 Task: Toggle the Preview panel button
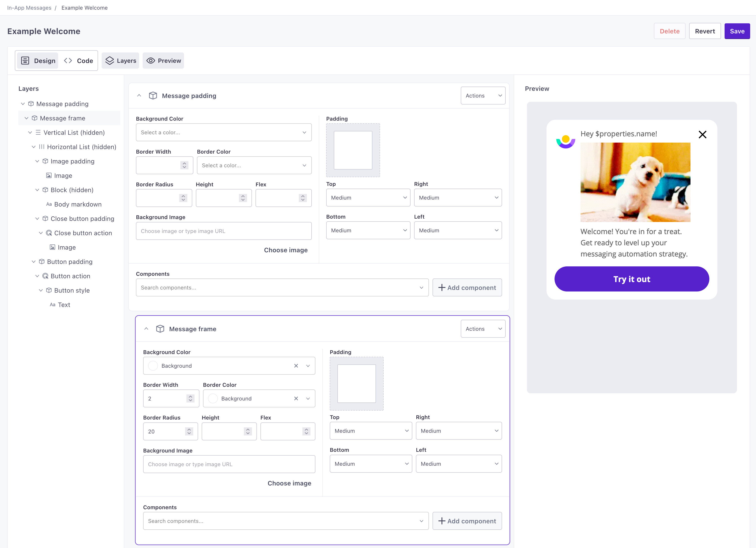point(163,61)
